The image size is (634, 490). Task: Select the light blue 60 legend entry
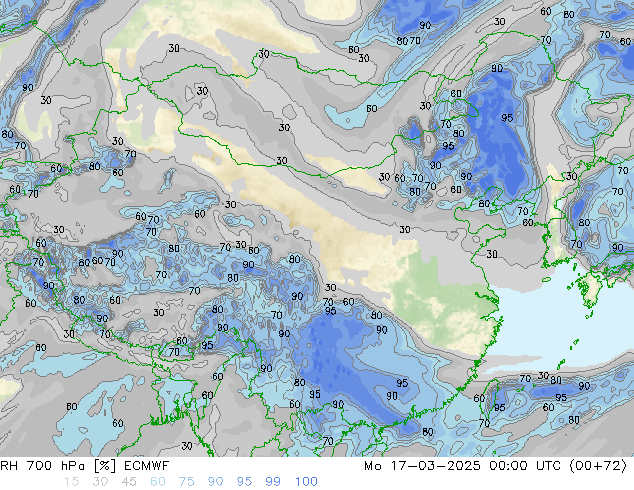(x=158, y=482)
